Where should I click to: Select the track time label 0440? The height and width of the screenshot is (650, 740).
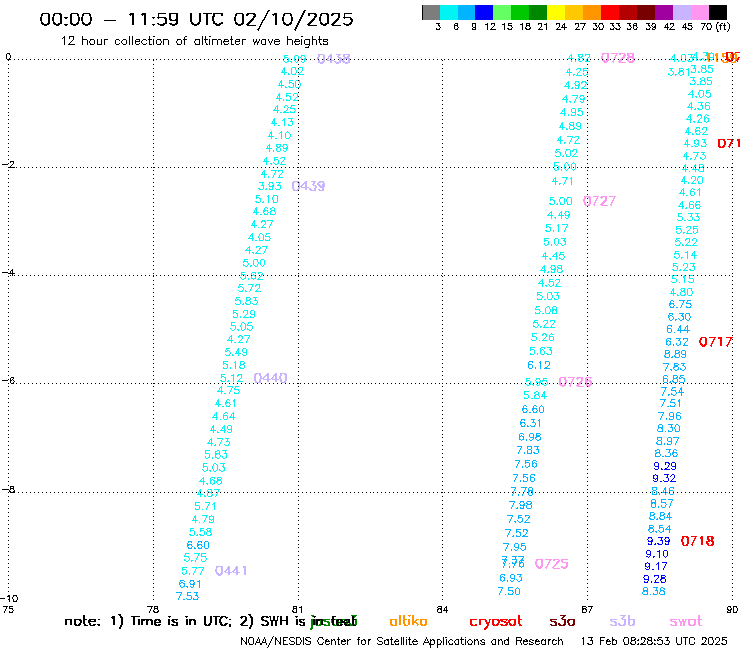point(270,378)
